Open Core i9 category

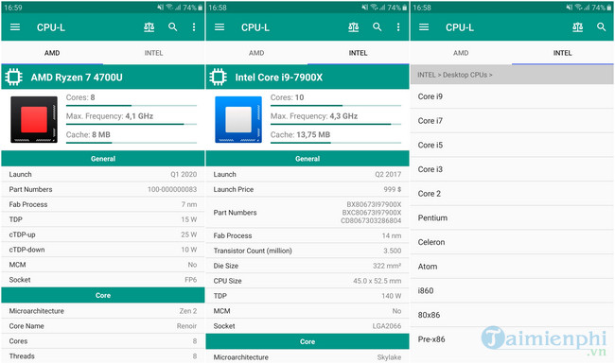tap(512, 96)
